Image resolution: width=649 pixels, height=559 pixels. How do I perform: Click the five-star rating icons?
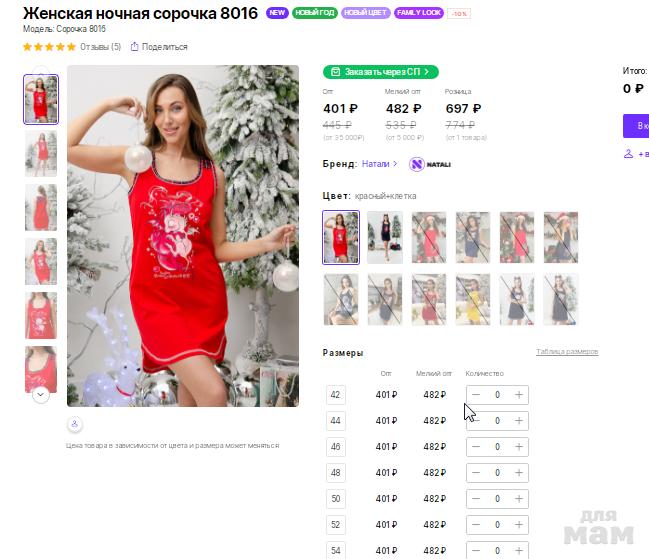pos(49,47)
